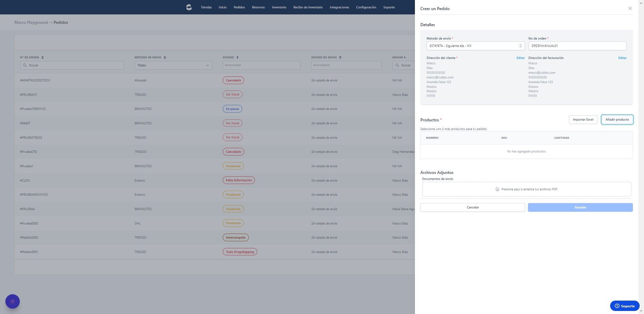Edit the Dirección del cliente

(x=521, y=58)
